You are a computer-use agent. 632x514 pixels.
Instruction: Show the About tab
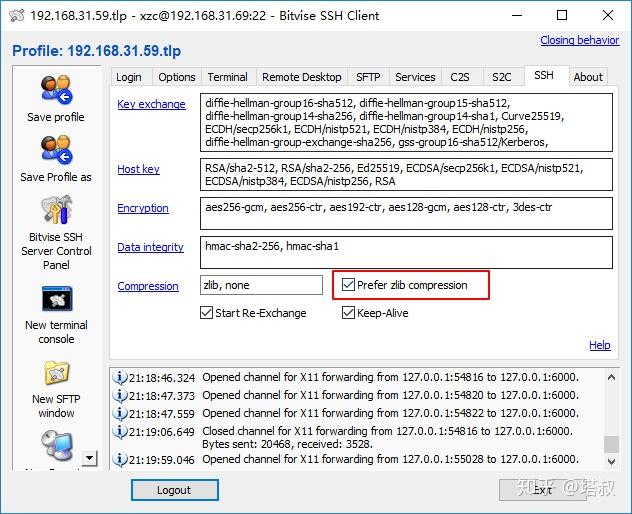588,77
